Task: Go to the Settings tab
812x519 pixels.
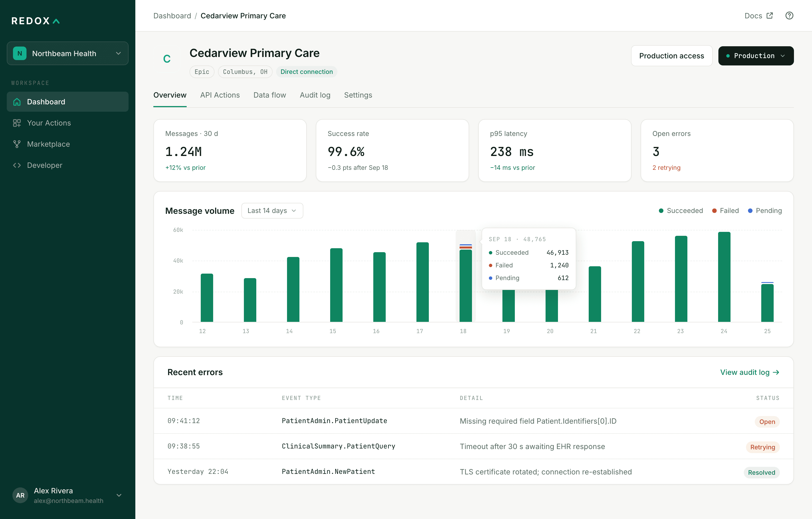Action: [x=358, y=95]
